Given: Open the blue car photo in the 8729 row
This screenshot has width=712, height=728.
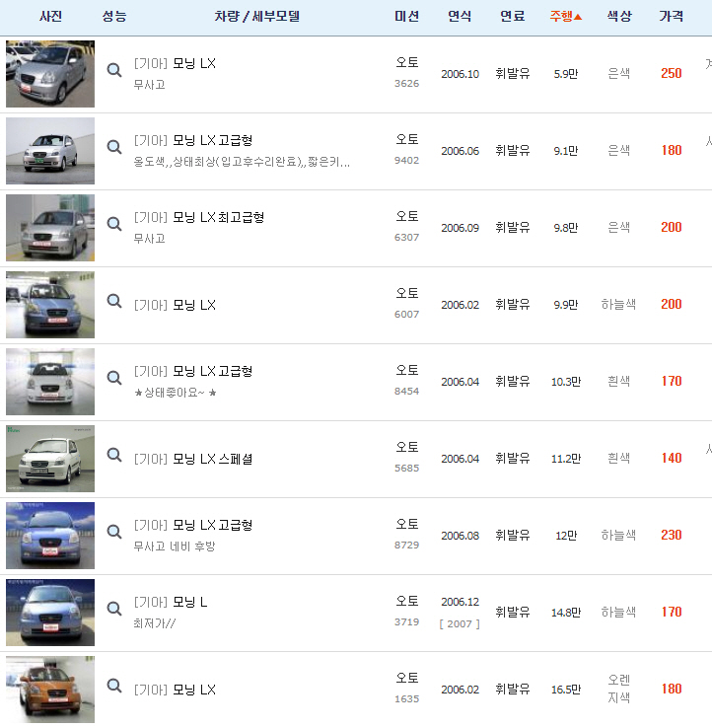Looking at the screenshot, I should (x=50, y=536).
